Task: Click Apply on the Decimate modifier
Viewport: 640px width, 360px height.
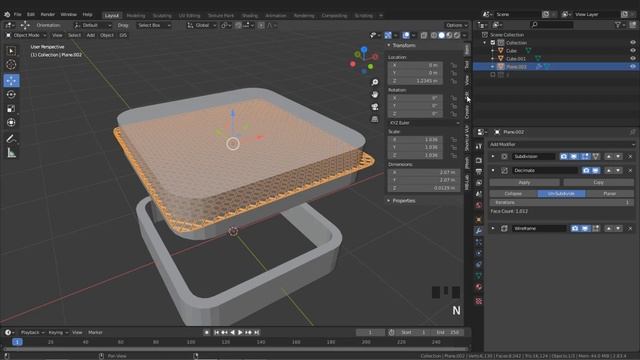Action: point(524,182)
